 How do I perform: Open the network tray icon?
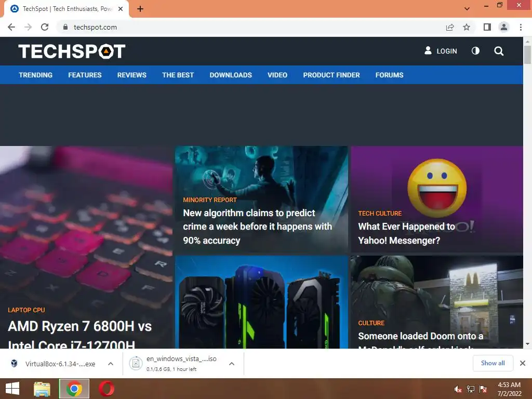(471, 389)
